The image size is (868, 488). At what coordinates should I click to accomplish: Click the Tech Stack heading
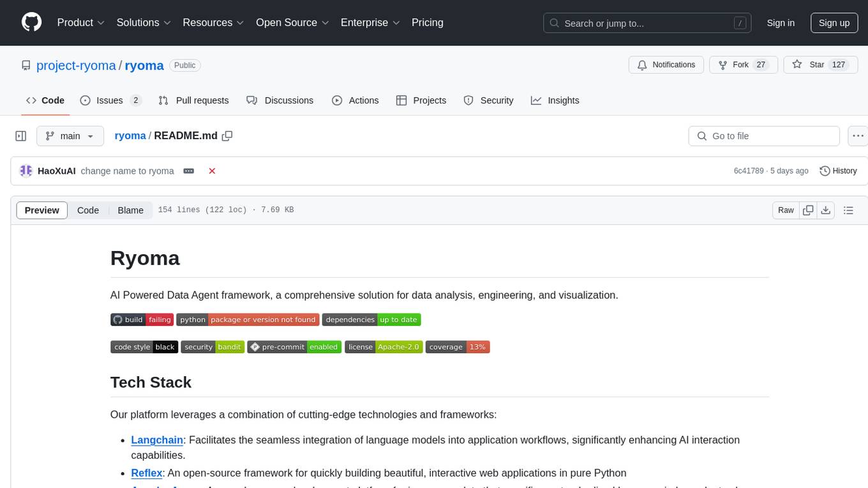pyautogui.click(x=151, y=382)
